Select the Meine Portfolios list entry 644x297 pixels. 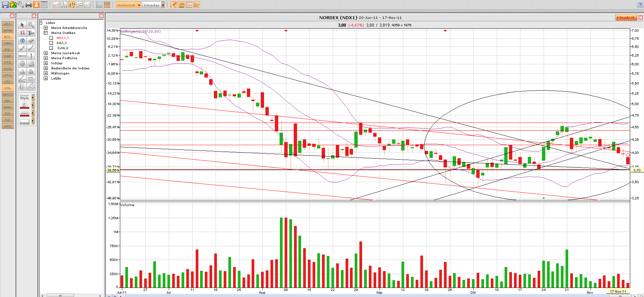[x=64, y=58]
